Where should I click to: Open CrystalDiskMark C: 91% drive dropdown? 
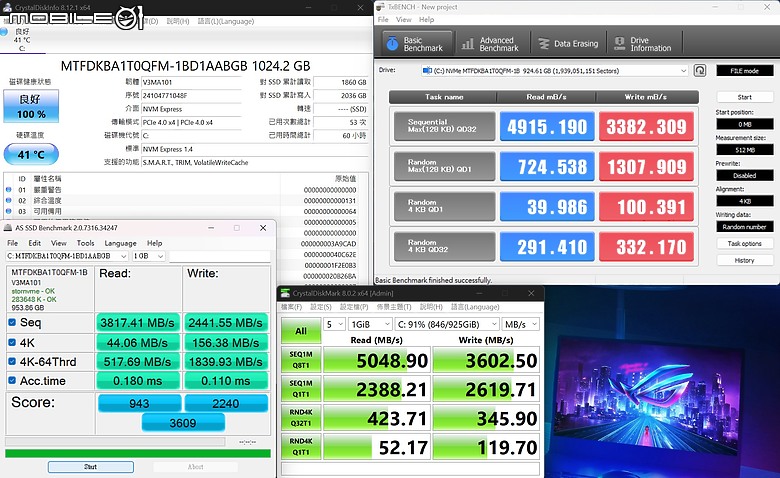(447, 324)
